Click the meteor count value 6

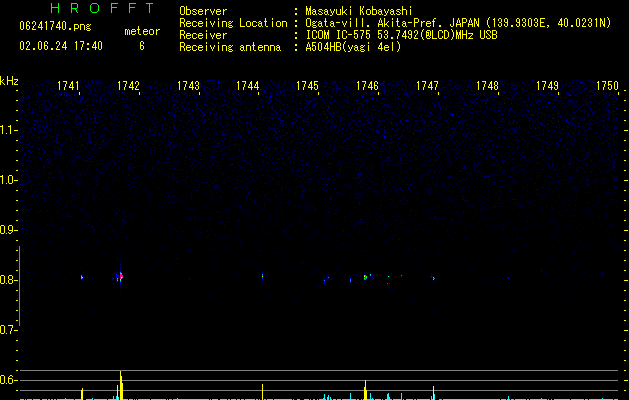(x=142, y=46)
